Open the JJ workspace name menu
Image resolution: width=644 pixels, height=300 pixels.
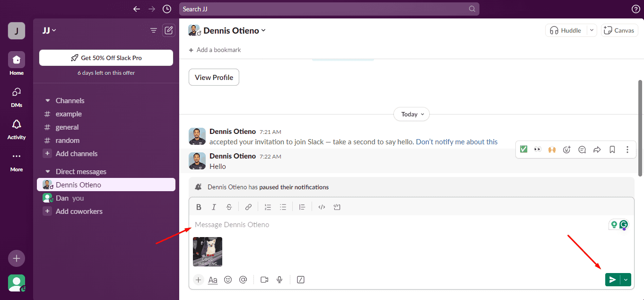pyautogui.click(x=49, y=30)
